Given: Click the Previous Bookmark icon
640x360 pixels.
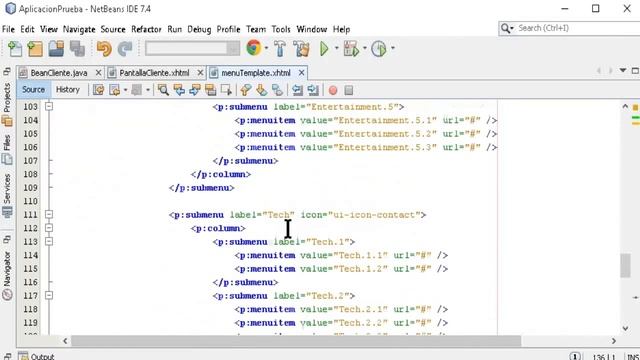Looking at the screenshot, I should tap(246, 90).
